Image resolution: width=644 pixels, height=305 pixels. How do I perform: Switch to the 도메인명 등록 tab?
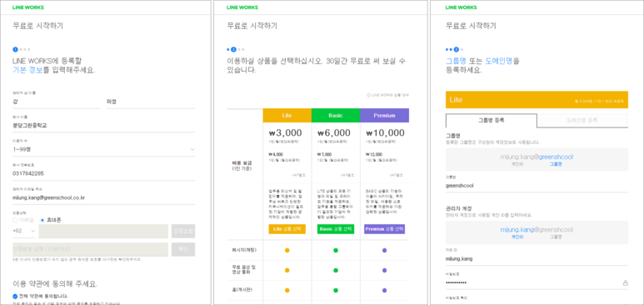click(x=582, y=121)
